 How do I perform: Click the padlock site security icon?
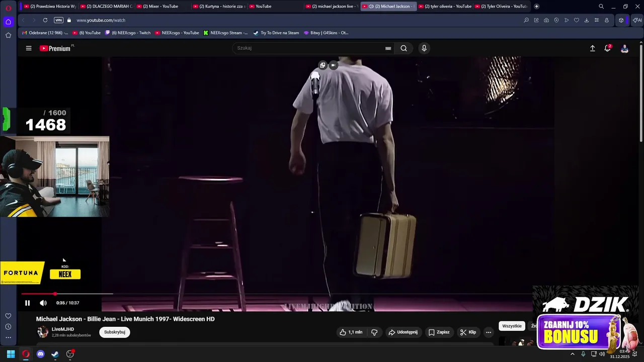click(69, 20)
